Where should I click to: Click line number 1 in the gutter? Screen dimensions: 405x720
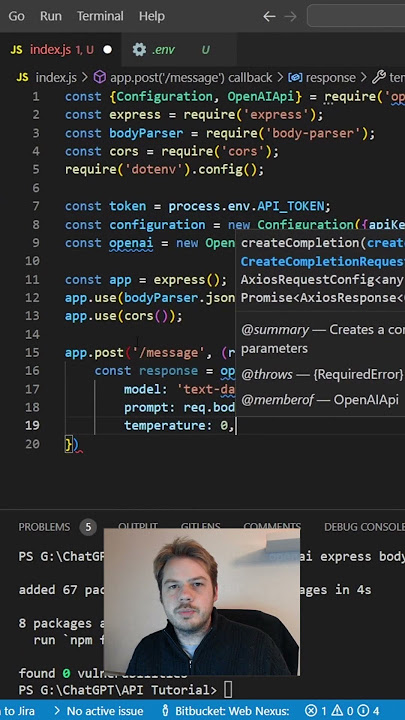[35, 96]
